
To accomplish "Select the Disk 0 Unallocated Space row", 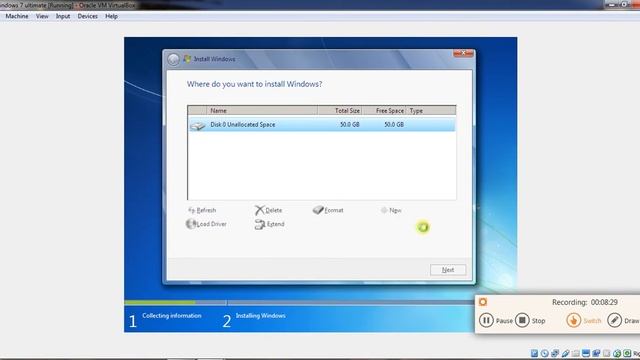I will click(322, 124).
